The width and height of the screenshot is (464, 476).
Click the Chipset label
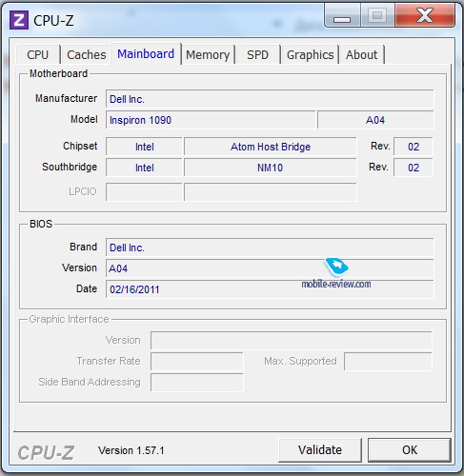[x=80, y=146]
